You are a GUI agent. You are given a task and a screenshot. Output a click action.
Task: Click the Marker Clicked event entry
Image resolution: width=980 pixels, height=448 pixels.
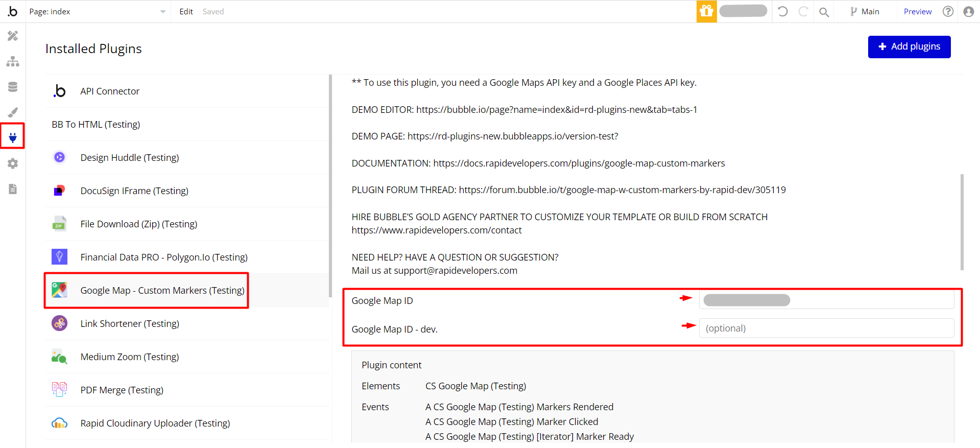tap(512, 421)
